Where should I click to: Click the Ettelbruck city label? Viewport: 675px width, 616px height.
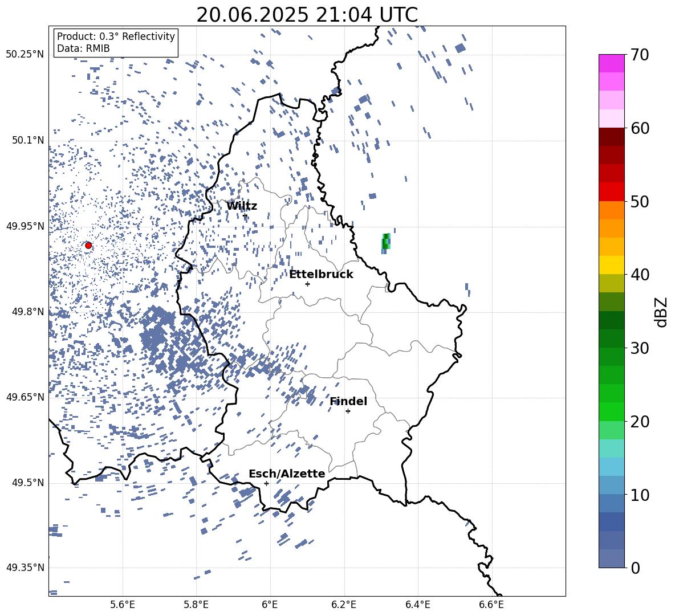coord(321,275)
